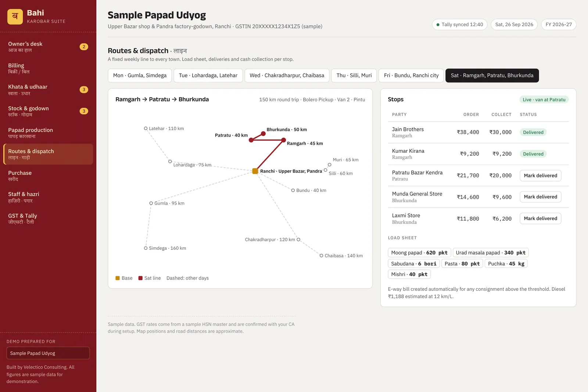Viewport: 588px width, 392px height.
Task: Open GST & Tally section
Action: pyautogui.click(x=48, y=219)
